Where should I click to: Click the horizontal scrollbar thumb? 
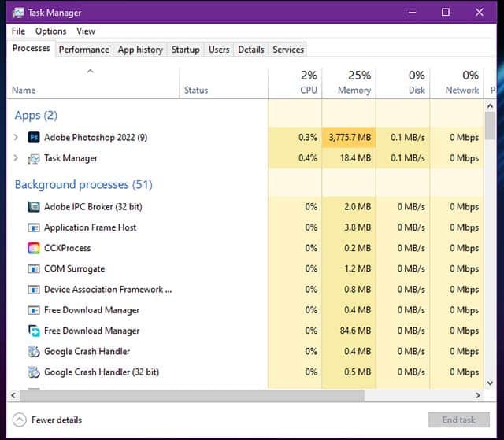pyautogui.click(x=192, y=395)
